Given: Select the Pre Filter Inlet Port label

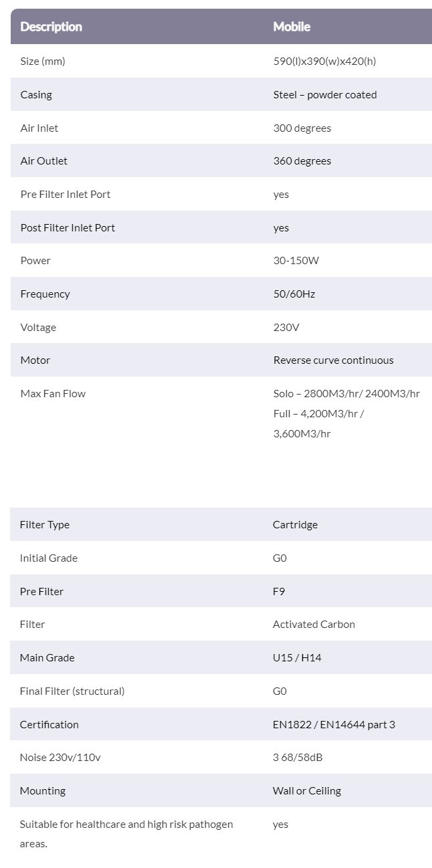Looking at the screenshot, I should coord(66,194).
